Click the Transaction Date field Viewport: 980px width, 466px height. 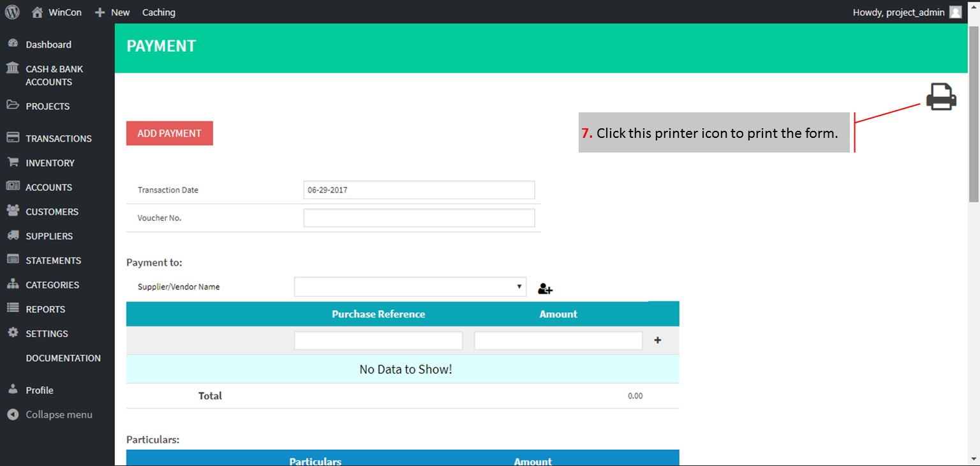tap(419, 190)
